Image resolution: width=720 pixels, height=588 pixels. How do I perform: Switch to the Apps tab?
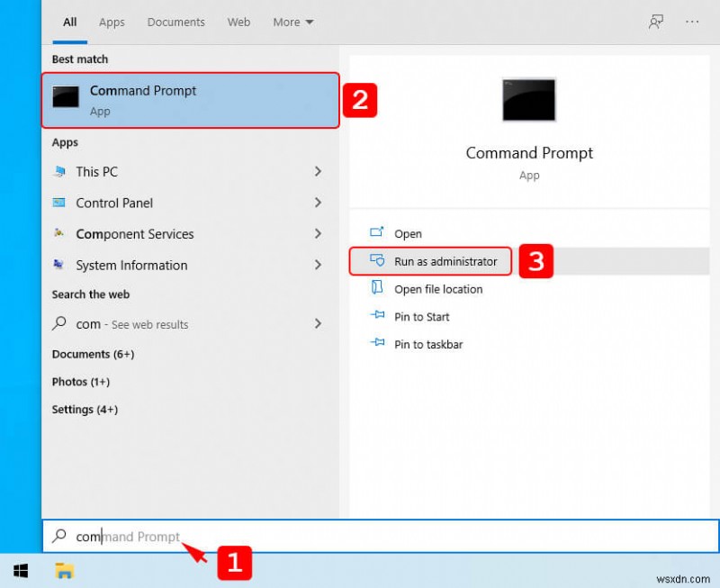pos(112,22)
